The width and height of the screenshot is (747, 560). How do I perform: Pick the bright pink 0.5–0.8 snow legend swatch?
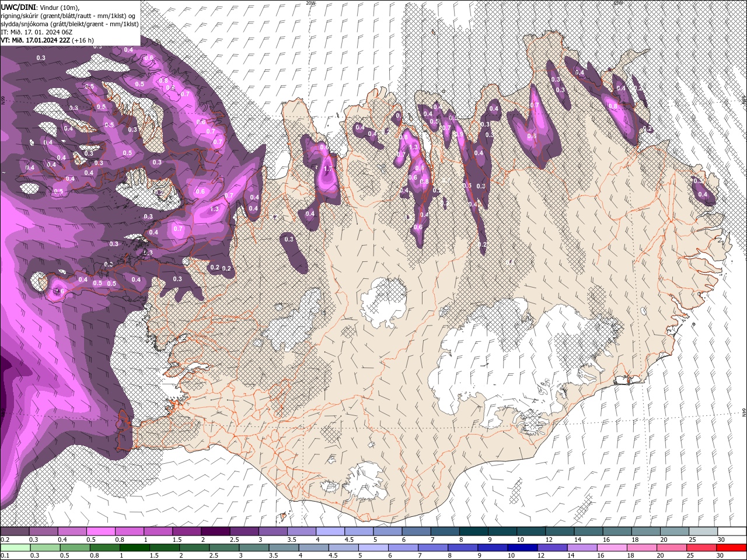pos(100,531)
